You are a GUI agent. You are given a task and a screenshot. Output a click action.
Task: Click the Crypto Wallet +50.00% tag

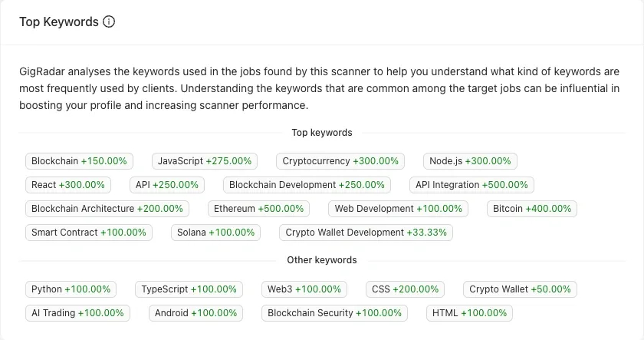[520, 289]
